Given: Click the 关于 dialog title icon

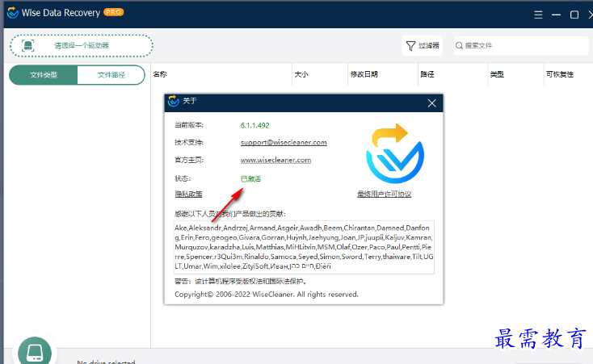Looking at the screenshot, I should click(174, 101).
